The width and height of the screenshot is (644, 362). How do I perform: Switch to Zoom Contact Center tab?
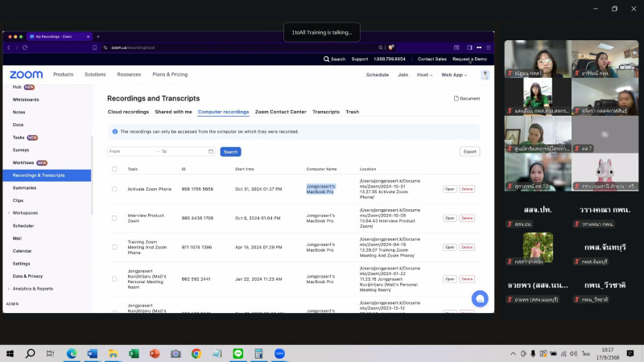[x=280, y=112]
